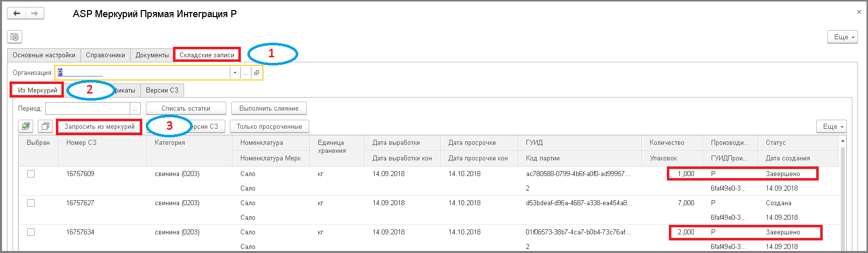Screen dimensions: 868x253
Task: Click Запросить из меркурий button
Action: (100, 126)
